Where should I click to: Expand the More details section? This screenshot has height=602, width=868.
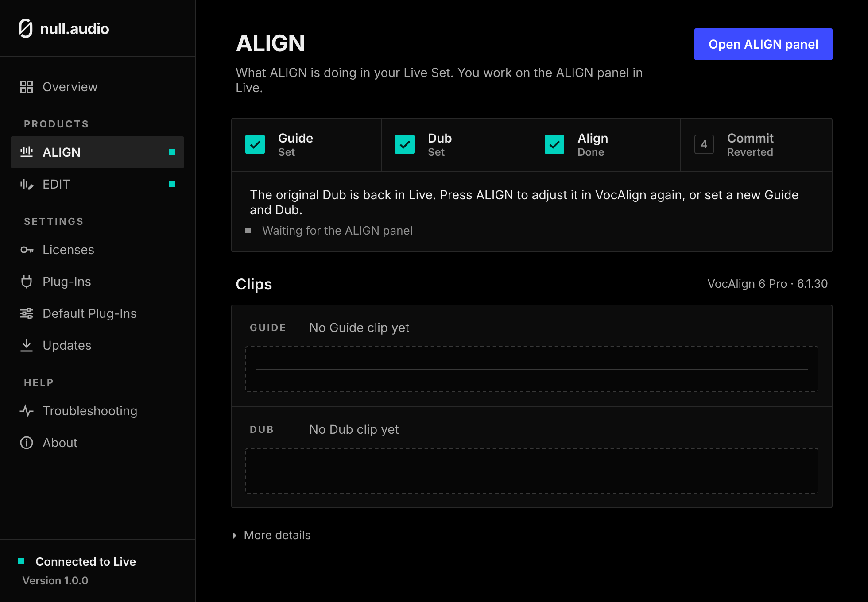click(x=272, y=535)
